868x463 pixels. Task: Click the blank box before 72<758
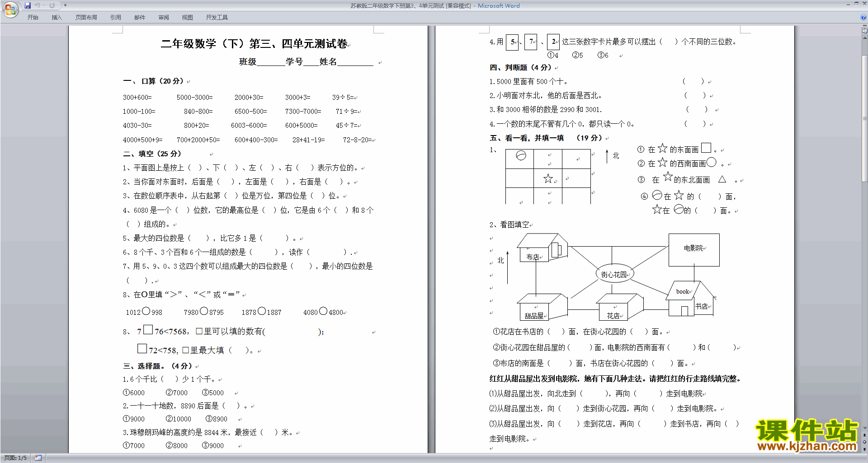pos(142,349)
